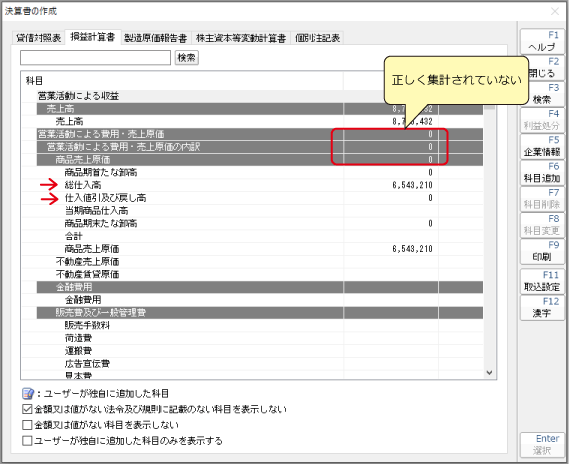Close the 決算書の作成 dialog window

(555, 12)
